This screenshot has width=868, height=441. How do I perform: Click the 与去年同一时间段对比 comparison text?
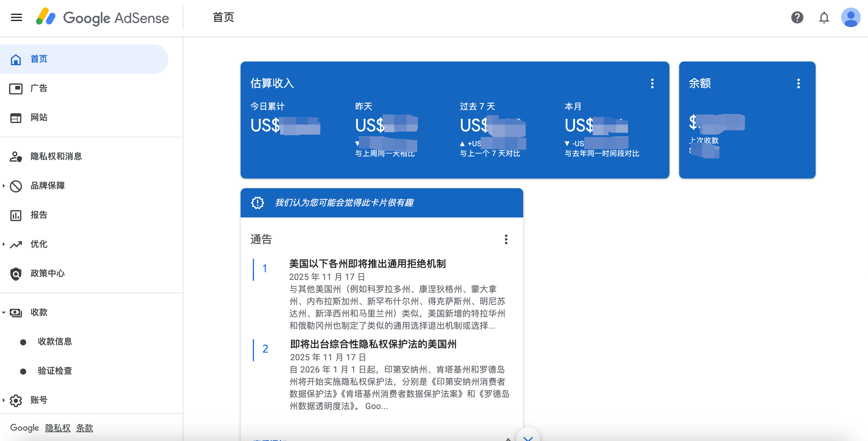point(602,153)
